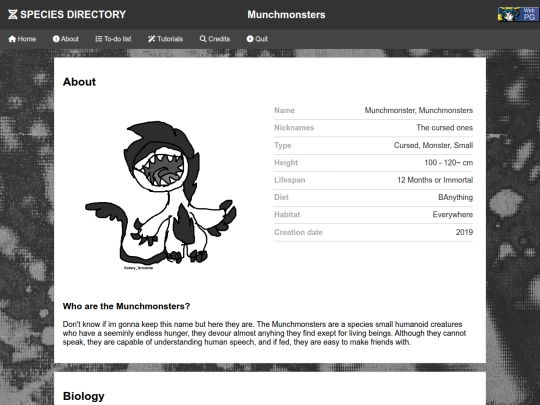Click the Munchmonsters page title
Image resolution: width=540 pixels, height=405 pixels.
286,15
